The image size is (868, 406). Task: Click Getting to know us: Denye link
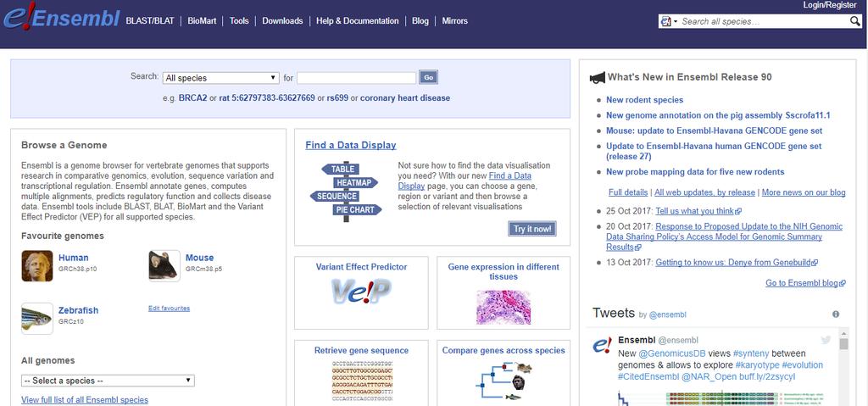pyautogui.click(x=733, y=263)
